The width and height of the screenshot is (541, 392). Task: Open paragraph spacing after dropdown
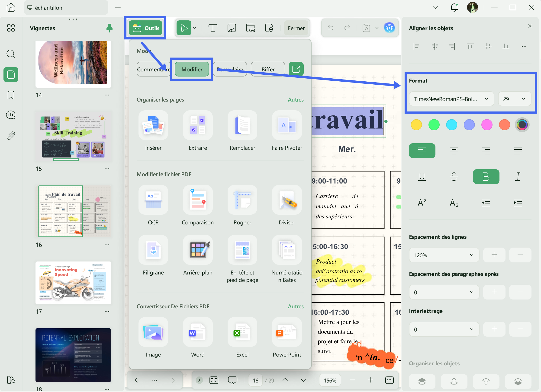(444, 292)
